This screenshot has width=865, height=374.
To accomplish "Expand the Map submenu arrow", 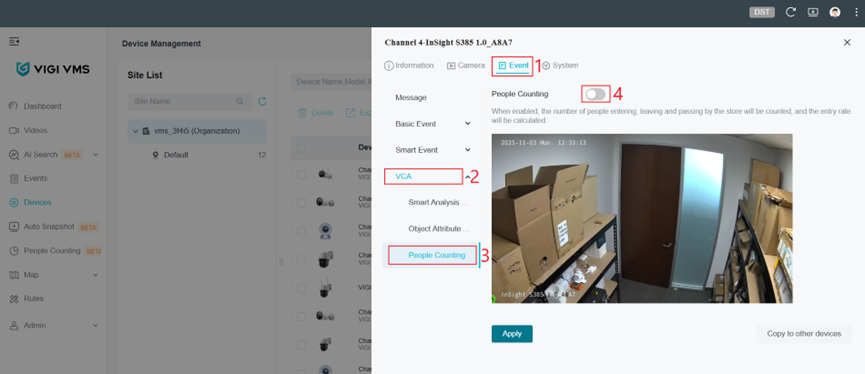I will 95,275.
